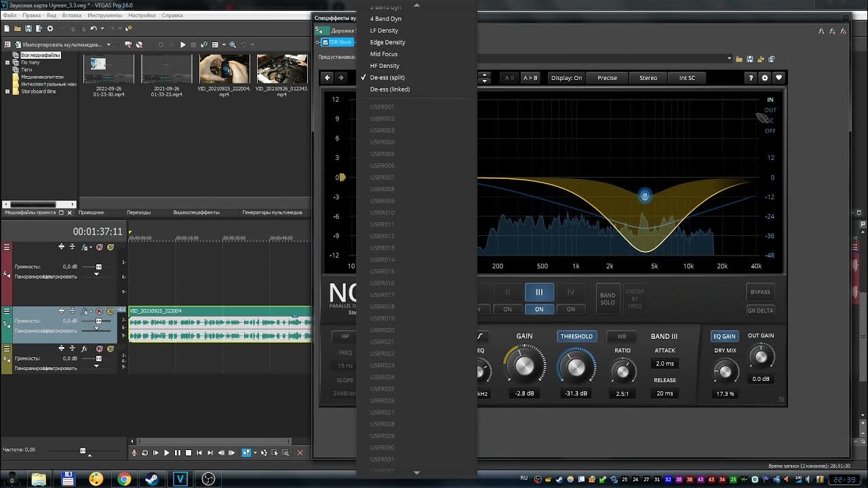Viewport: 868px width, 488px height.
Task: Load next preset with right arrow in Nova
Action: pos(341,78)
